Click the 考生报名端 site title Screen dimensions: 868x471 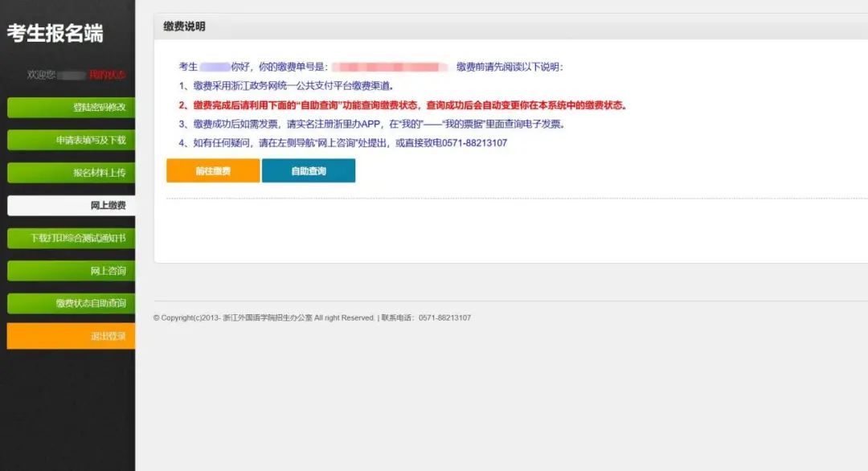tap(55, 34)
